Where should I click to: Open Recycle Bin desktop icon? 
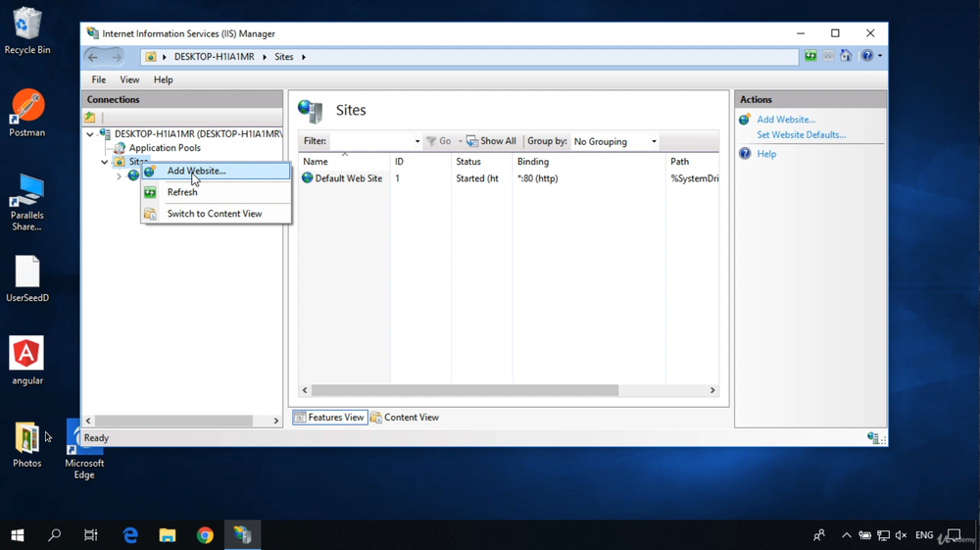pos(26,30)
